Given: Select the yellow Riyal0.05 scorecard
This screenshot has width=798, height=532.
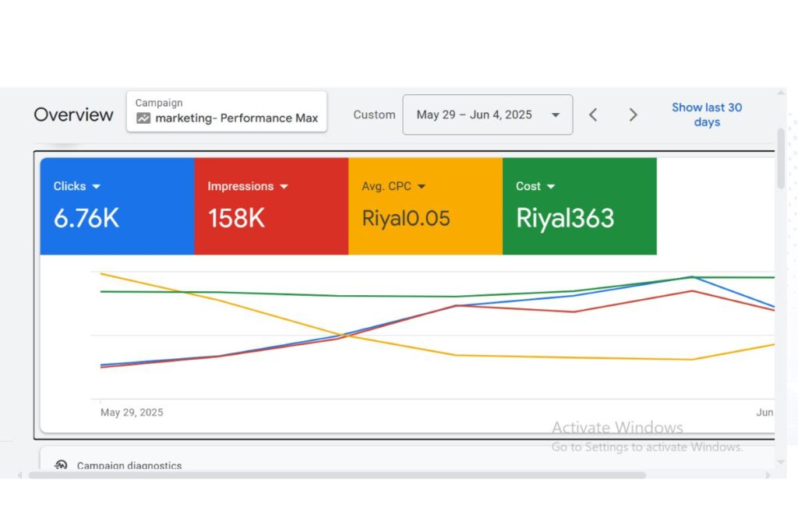Looking at the screenshot, I should click(x=425, y=206).
